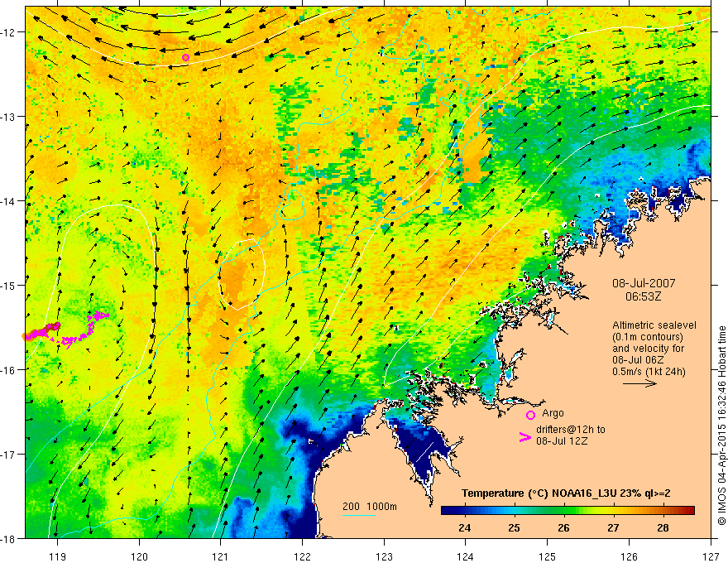Click the 'Altimetric sealevel' text
The image size is (728, 563).
[654, 325]
